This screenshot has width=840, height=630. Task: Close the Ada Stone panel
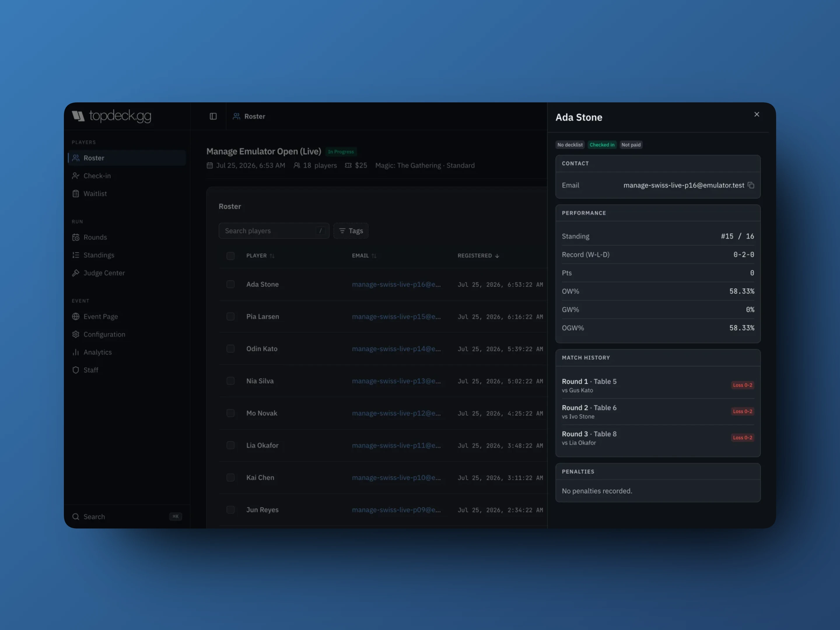[x=757, y=114]
